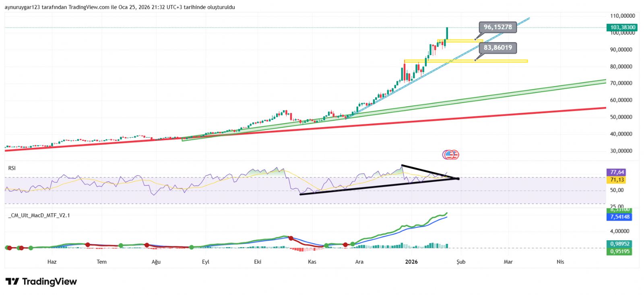The width and height of the screenshot is (644, 295).
Task: Click the green MACD crossover dot near Eyl
Action: pyautogui.click(x=192, y=247)
